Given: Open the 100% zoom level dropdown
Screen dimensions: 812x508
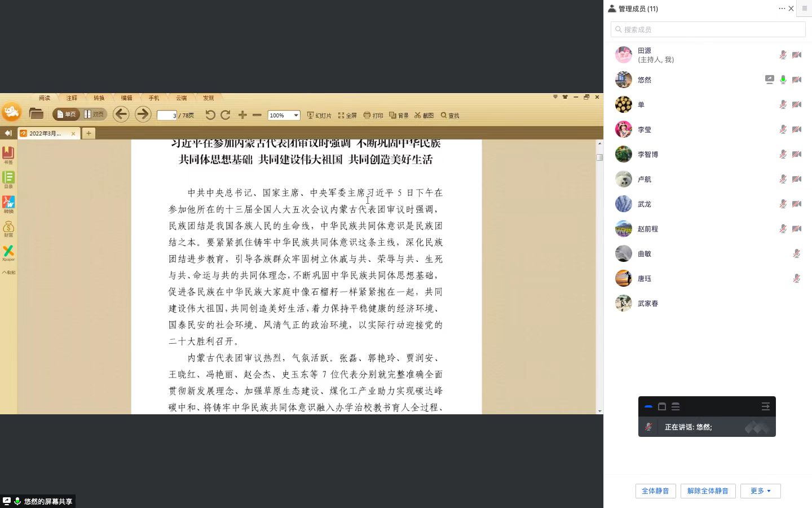Looking at the screenshot, I should (x=295, y=115).
